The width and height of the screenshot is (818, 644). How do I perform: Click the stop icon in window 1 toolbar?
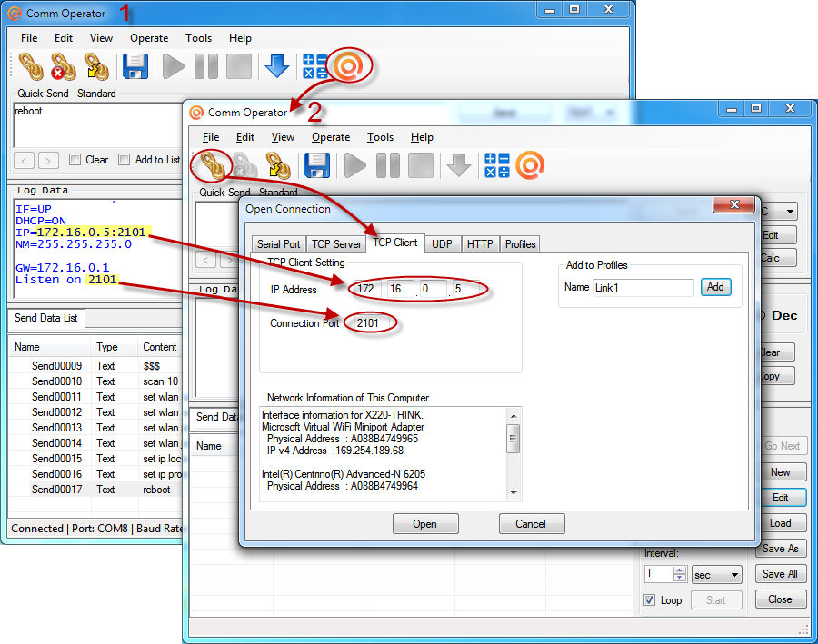point(239,66)
